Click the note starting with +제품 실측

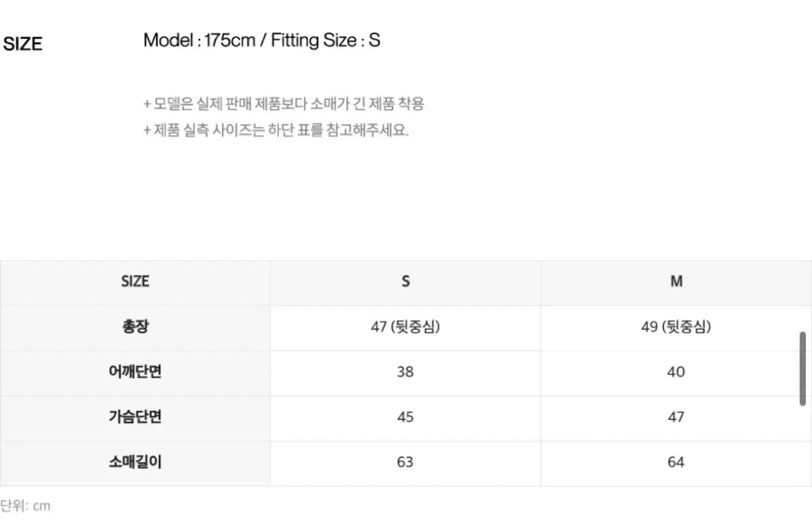click(x=276, y=131)
